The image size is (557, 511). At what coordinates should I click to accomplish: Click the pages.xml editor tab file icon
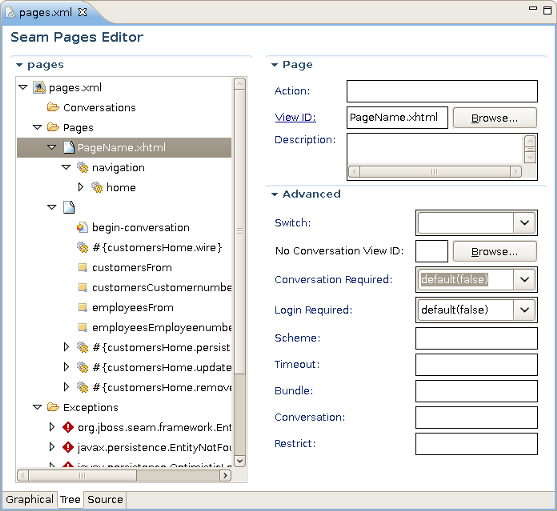(11, 13)
